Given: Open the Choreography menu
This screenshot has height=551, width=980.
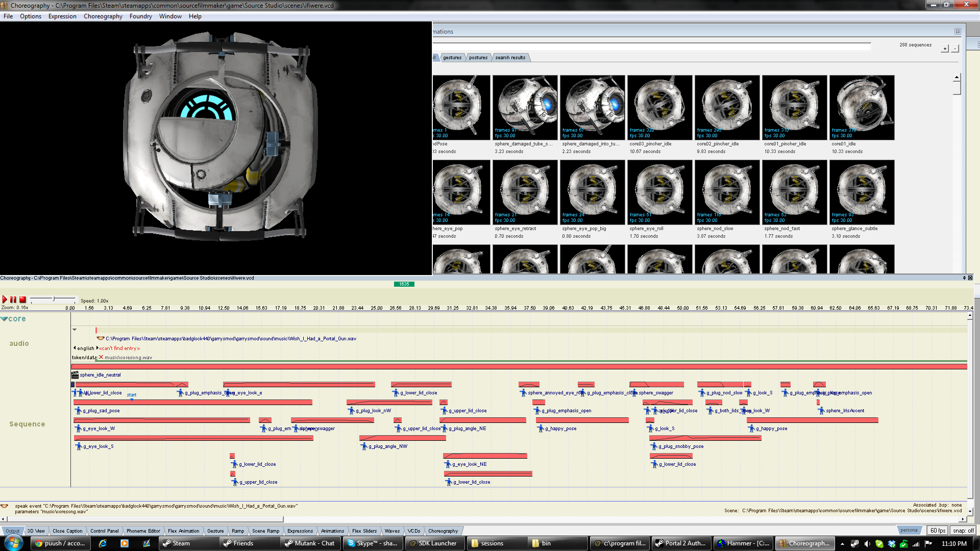Looking at the screenshot, I should pyautogui.click(x=103, y=16).
